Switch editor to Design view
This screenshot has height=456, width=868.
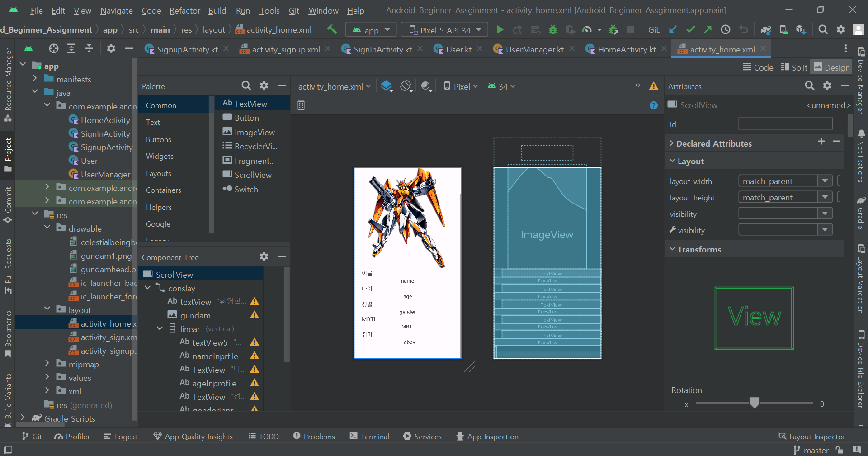832,67
